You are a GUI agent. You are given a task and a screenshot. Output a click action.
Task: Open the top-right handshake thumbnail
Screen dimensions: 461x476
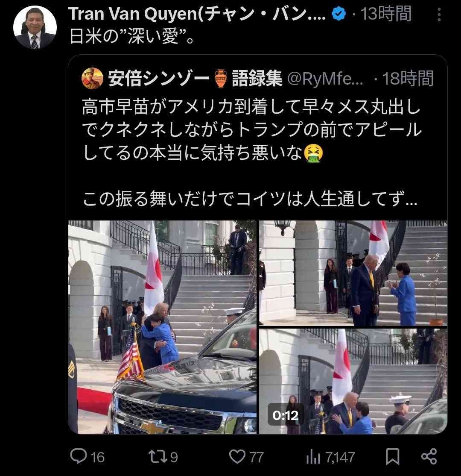click(x=353, y=273)
